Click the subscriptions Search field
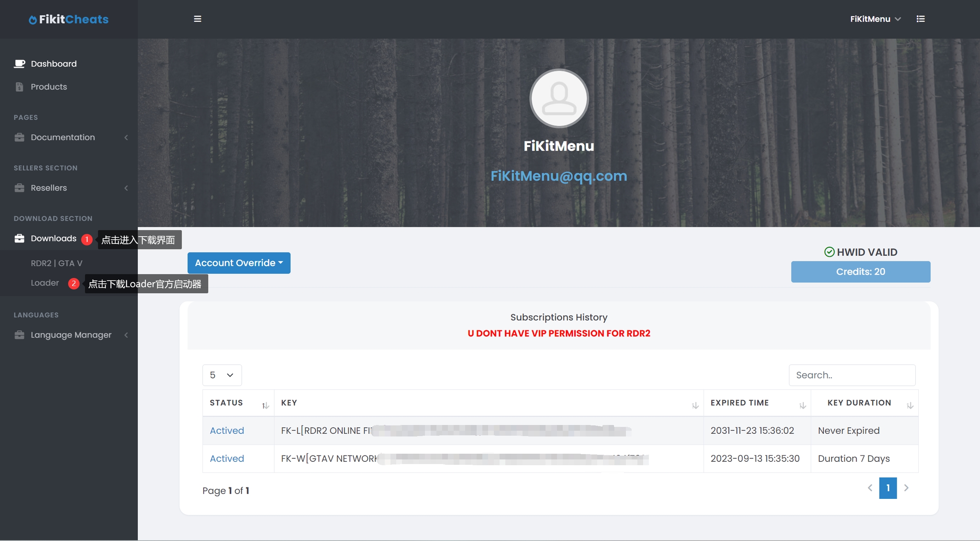 [852, 375]
